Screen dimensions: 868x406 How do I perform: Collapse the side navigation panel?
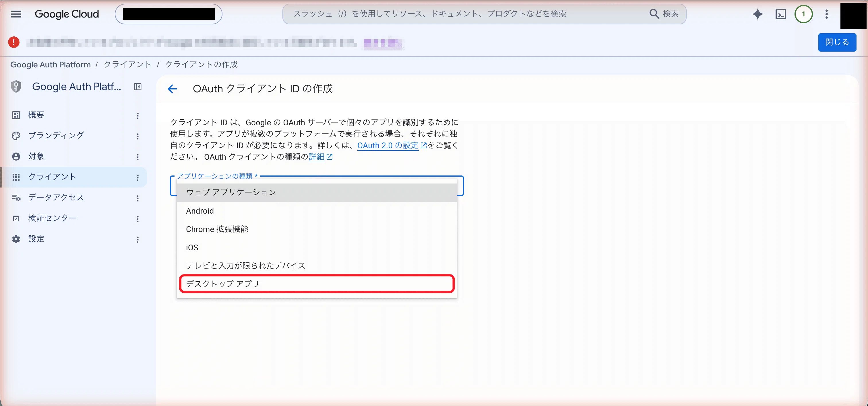click(137, 87)
